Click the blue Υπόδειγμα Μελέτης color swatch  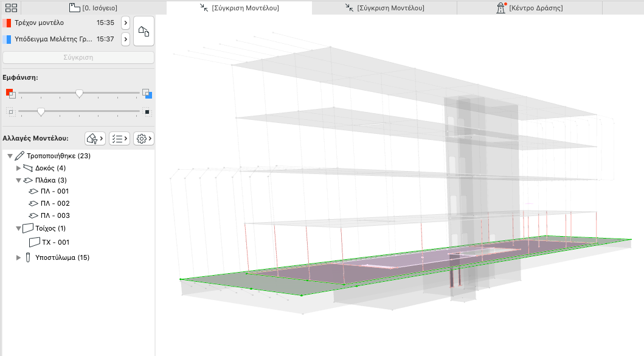coord(7,40)
